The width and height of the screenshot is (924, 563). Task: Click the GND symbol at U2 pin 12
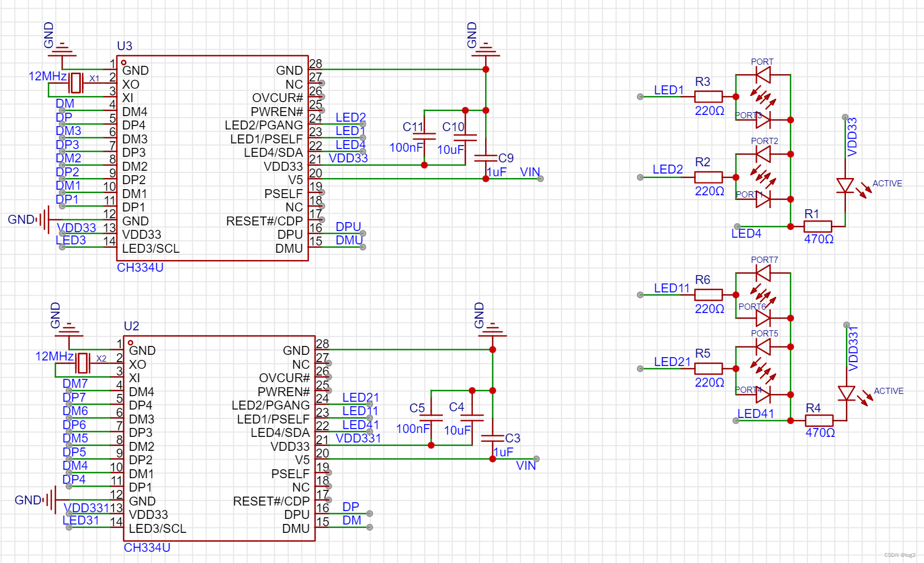[50, 499]
